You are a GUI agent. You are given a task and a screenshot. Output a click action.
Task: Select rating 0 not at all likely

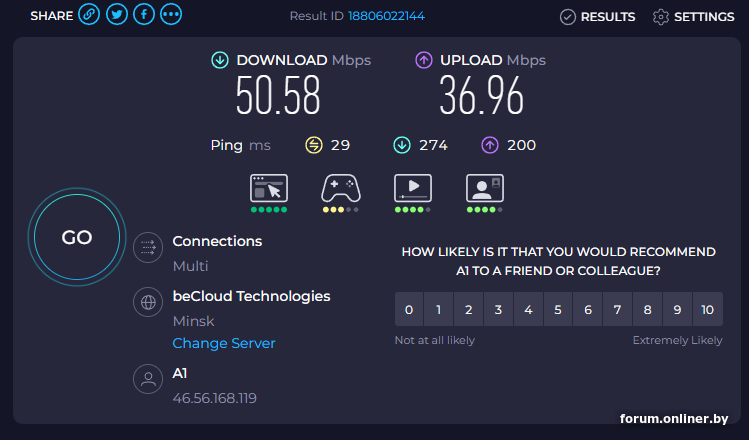tap(408, 310)
